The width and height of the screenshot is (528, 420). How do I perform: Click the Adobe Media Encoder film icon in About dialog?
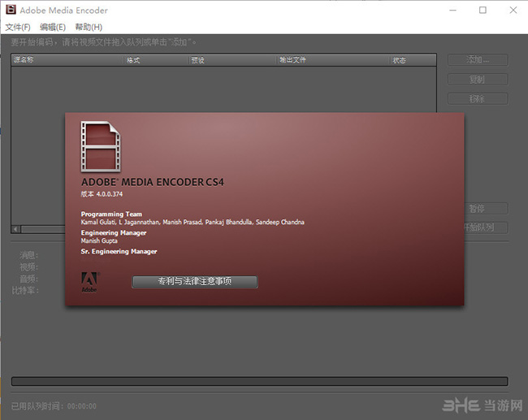(x=101, y=146)
